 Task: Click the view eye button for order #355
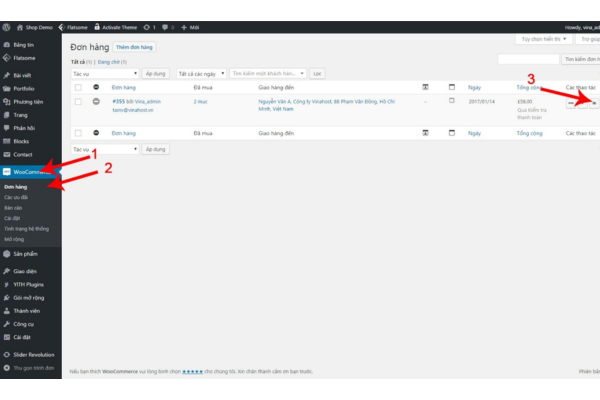pos(594,103)
